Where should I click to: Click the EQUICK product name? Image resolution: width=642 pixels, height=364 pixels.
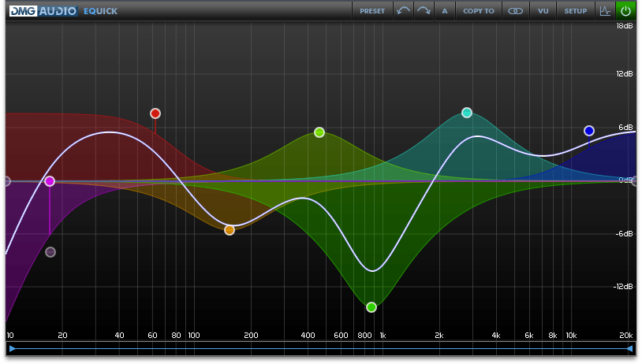click(101, 11)
